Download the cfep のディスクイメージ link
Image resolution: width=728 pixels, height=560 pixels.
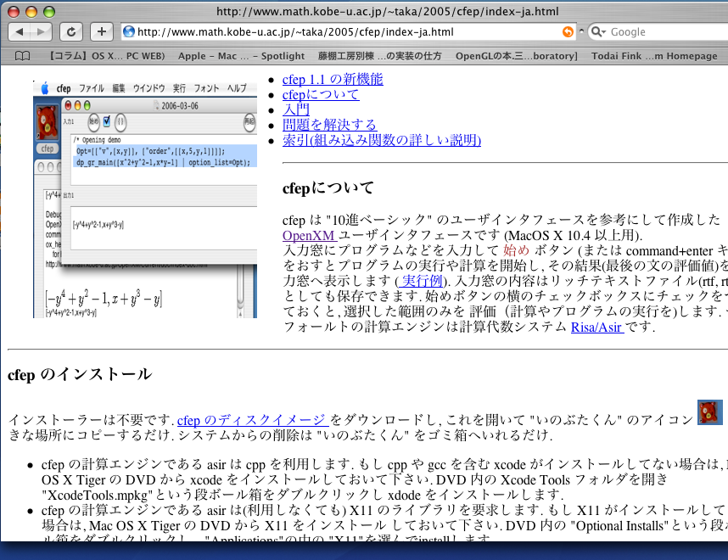253,420
